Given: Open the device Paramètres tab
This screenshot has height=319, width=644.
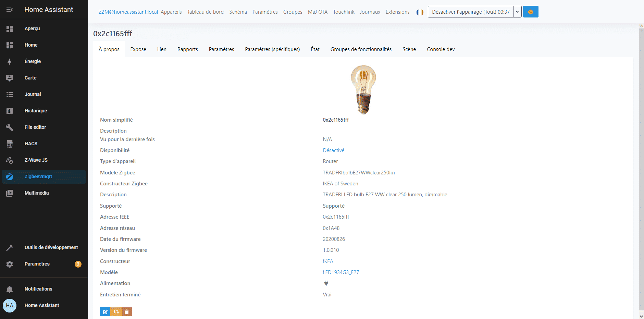Looking at the screenshot, I should [x=222, y=49].
